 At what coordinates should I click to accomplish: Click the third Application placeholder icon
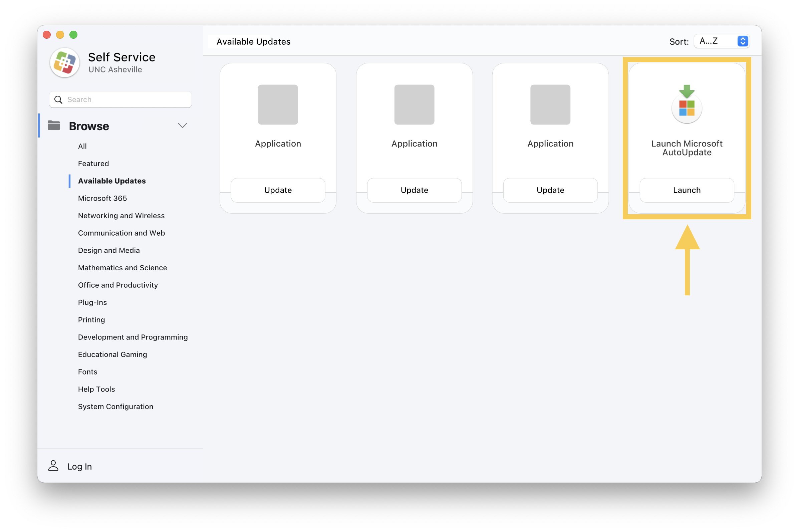pos(550,104)
